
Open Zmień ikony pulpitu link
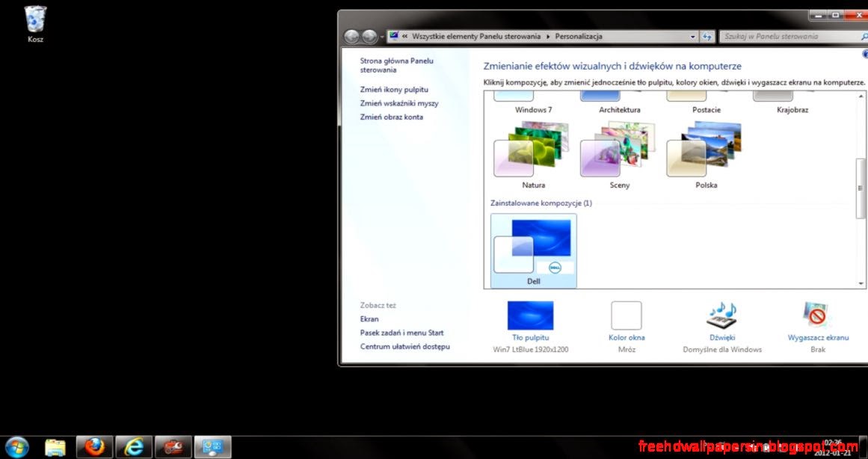tap(395, 89)
